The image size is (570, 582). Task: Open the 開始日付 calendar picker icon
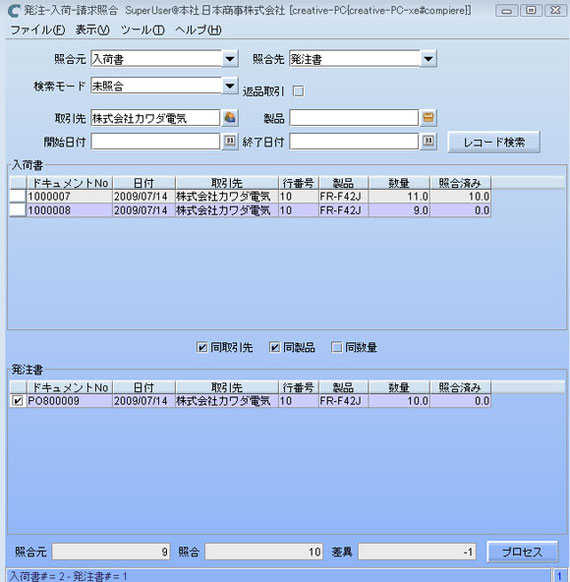click(x=230, y=141)
